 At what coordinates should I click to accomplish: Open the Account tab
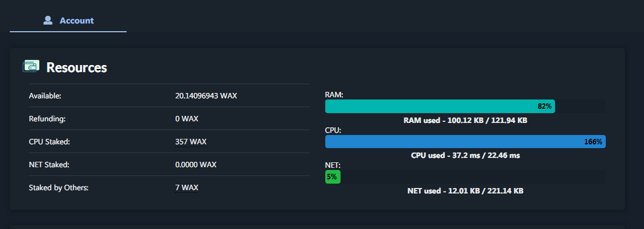[68, 20]
